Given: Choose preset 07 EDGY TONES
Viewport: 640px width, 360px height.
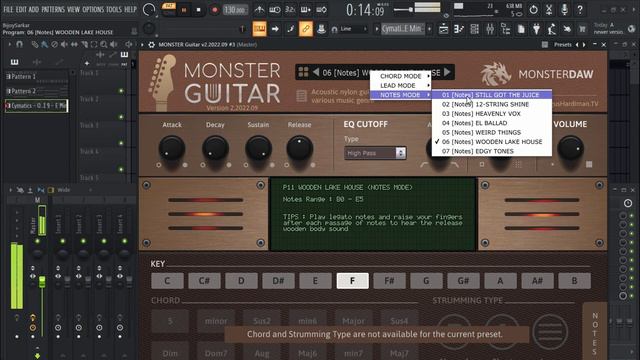Looking at the screenshot, I should (492, 151).
